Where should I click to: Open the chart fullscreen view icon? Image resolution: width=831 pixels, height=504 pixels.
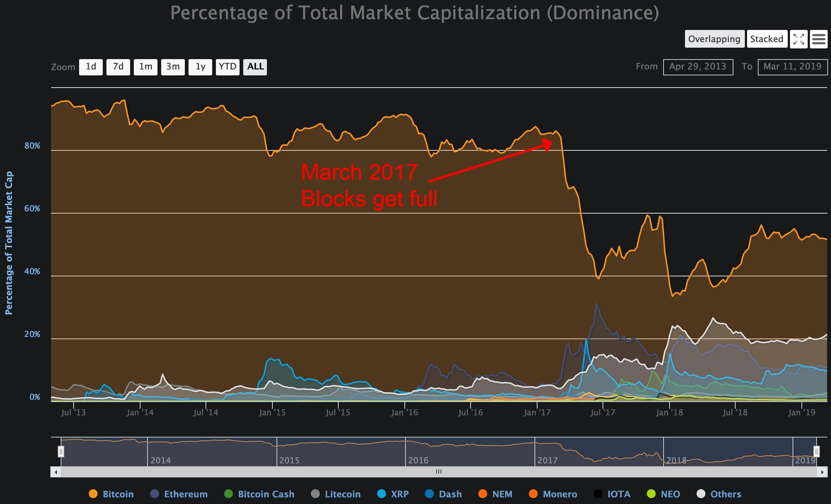[798, 39]
